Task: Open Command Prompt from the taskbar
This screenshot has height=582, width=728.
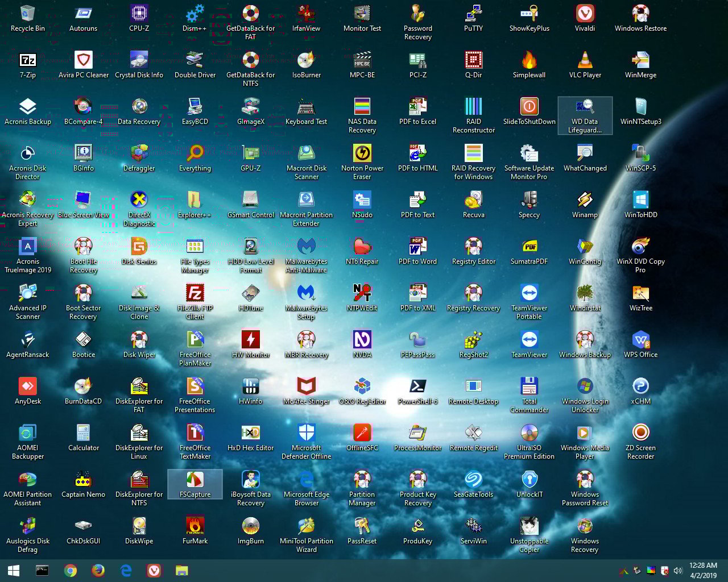Action: (x=42, y=571)
